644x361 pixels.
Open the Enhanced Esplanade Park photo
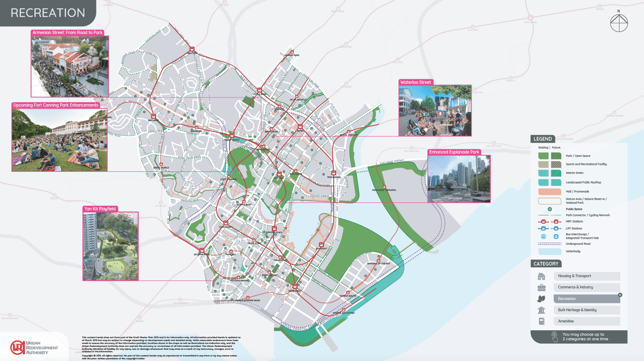(459, 179)
